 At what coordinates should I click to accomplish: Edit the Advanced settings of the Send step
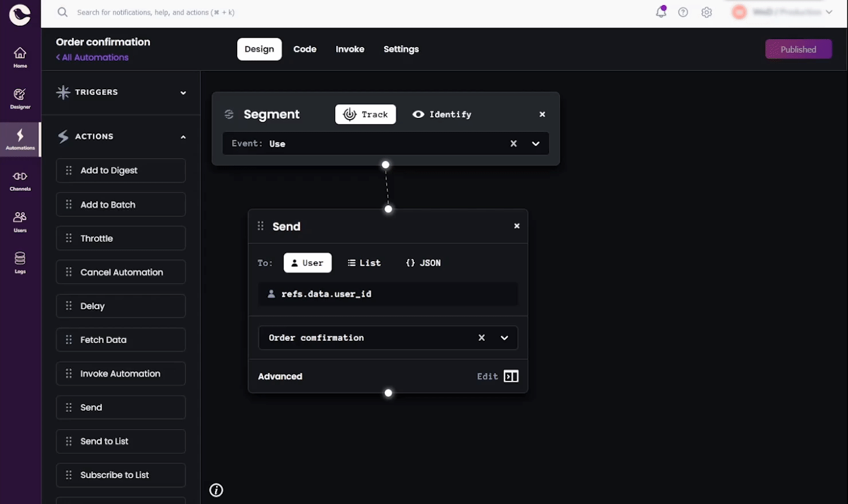tap(496, 376)
